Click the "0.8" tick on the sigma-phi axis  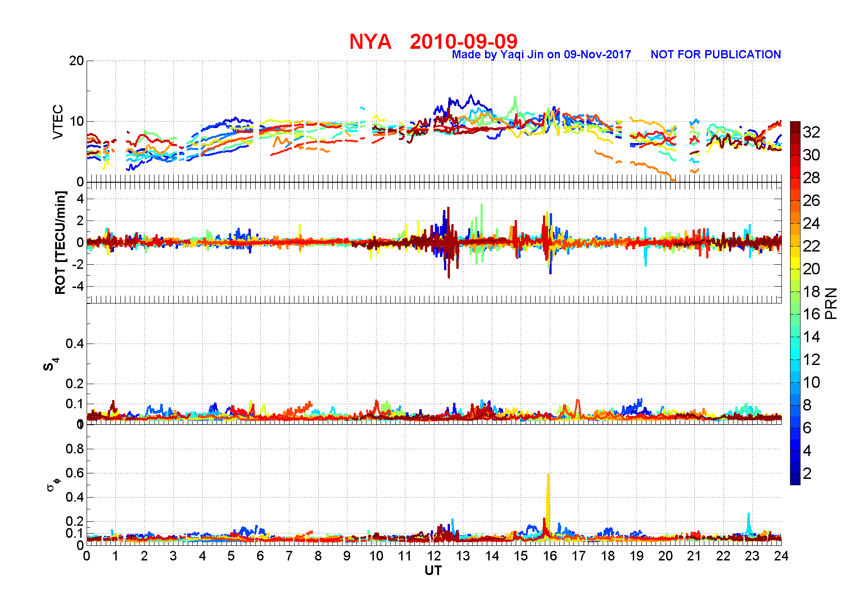[x=75, y=449]
